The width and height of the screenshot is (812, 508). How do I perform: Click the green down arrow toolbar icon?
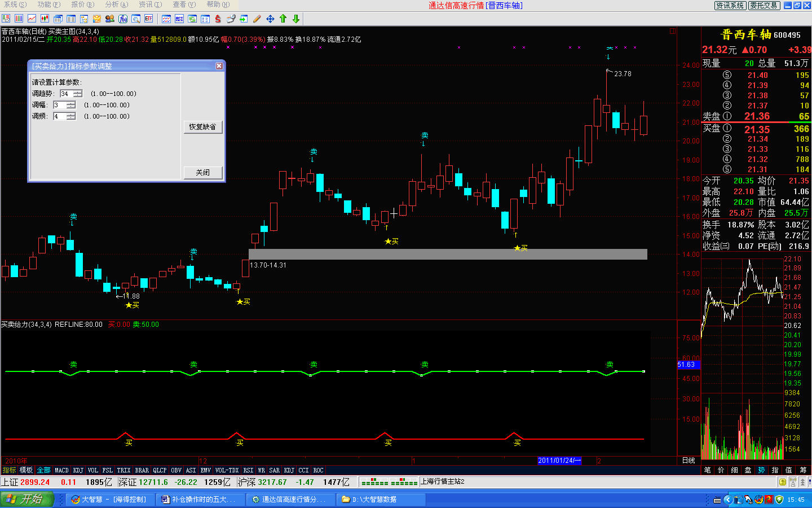[x=296, y=19]
